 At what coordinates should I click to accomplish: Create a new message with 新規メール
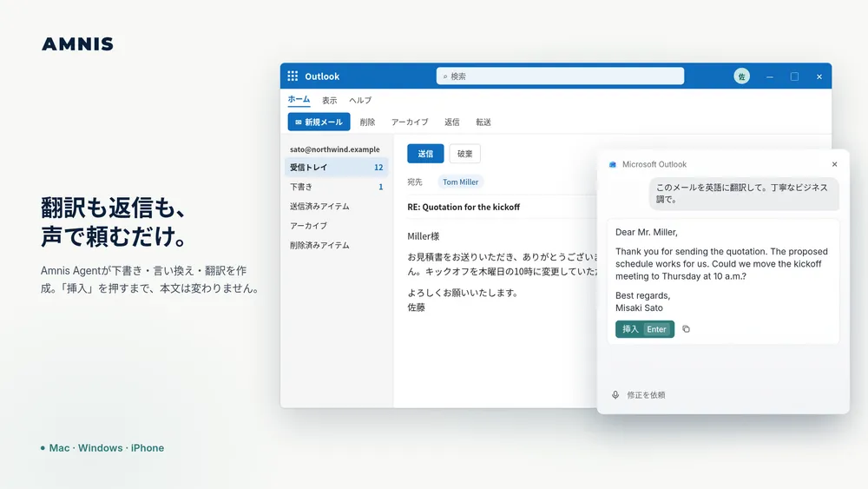[319, 122]
